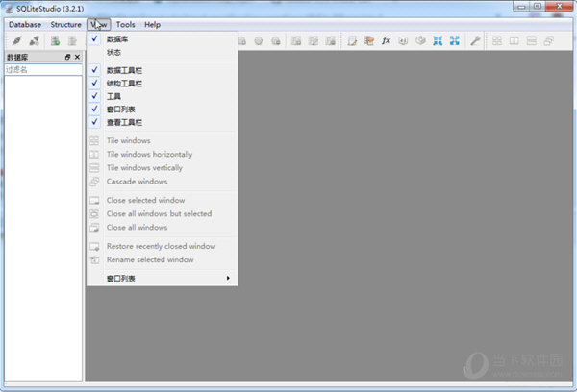Viewport: 577px width, 392px height.
Task: Click the add database toolbar icon
Action: coord(55,40)
